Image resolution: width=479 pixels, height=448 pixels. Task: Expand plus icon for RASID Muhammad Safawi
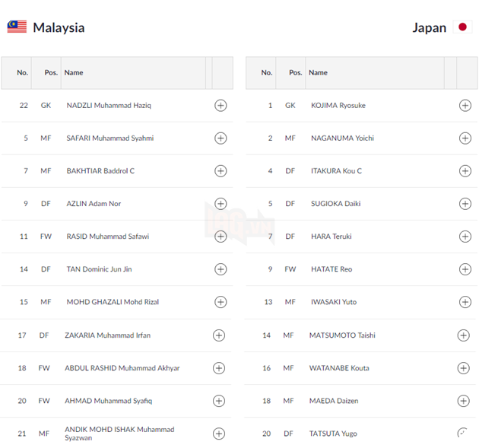click(220, 237)
